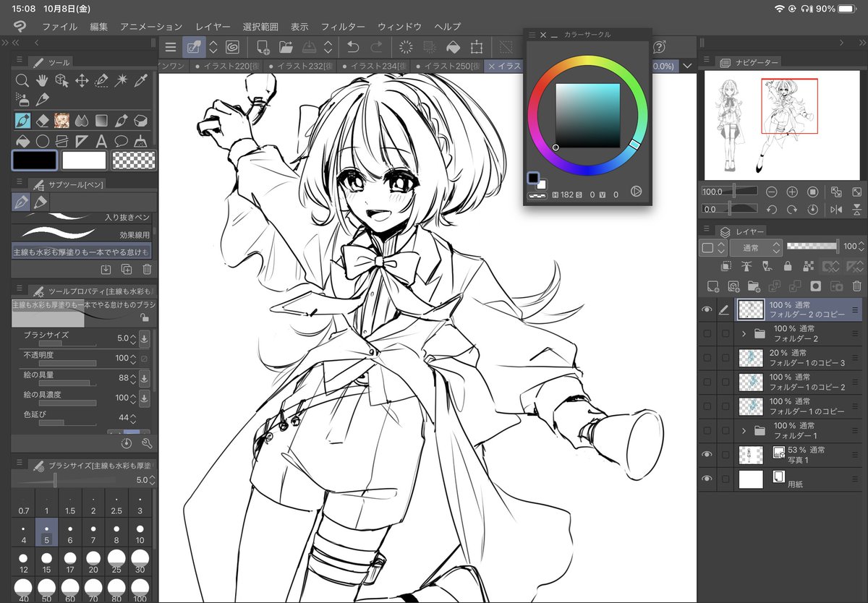Expand the フォルダー 2 folder
The width and height of the screenshot is (868, 603).
click(744, 334)
